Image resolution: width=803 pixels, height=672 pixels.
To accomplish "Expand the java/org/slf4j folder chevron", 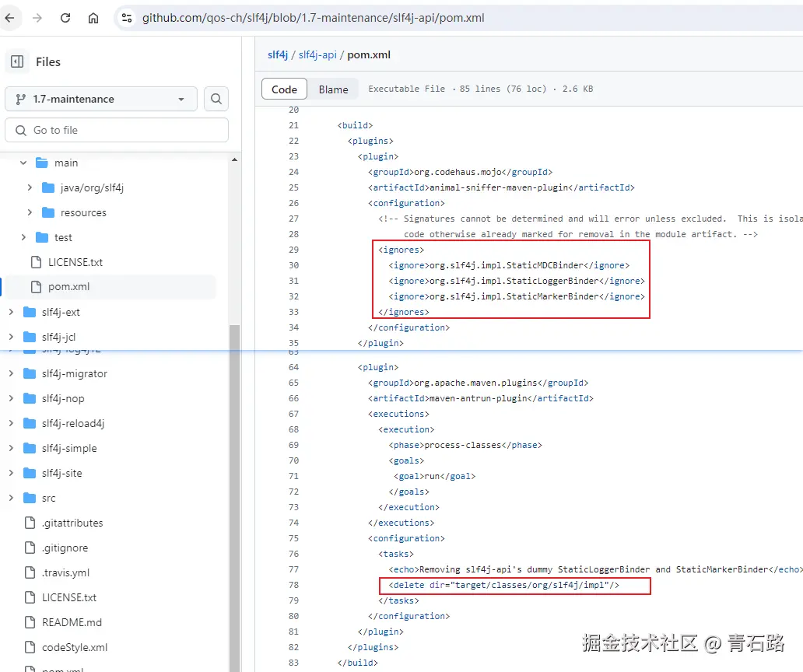I will click(30, 187).
